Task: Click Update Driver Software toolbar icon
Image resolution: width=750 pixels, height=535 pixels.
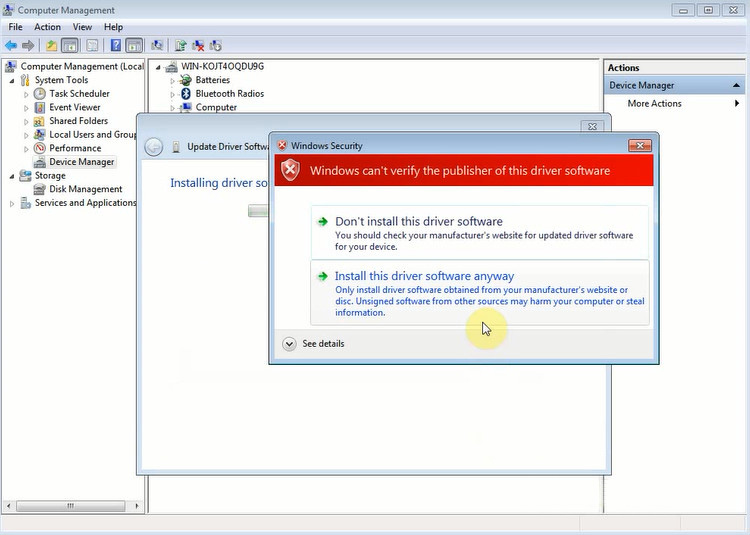Action: [180, 46]
